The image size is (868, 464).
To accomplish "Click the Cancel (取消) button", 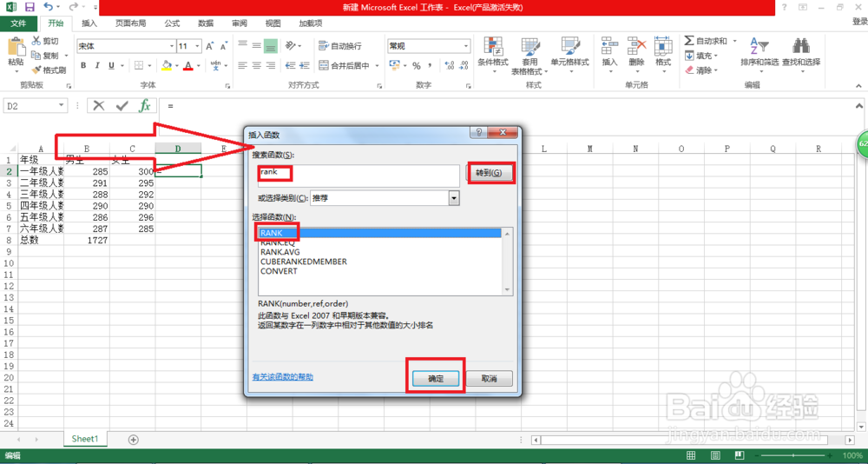I will (x=490, y=379).
